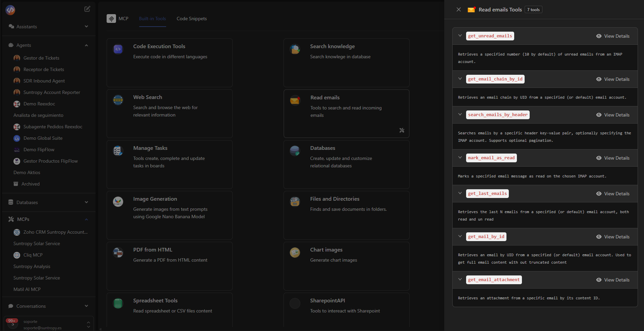Open the Demo FlipFlow agent
Image resolution: width=644 pixels, height=331 pixels.
[x=39, y=150]
